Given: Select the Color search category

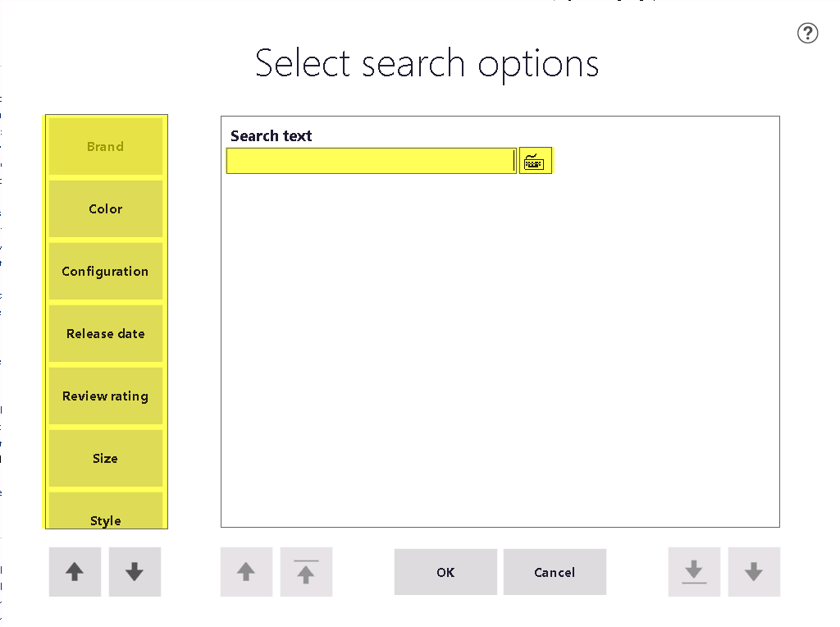Looking at the screenshot, I should tap(106, 209).
